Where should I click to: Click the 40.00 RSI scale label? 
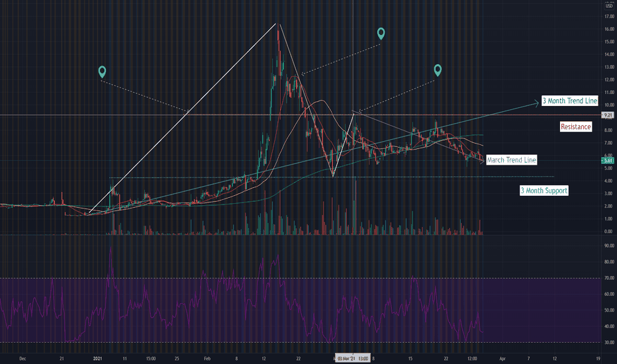609,326
